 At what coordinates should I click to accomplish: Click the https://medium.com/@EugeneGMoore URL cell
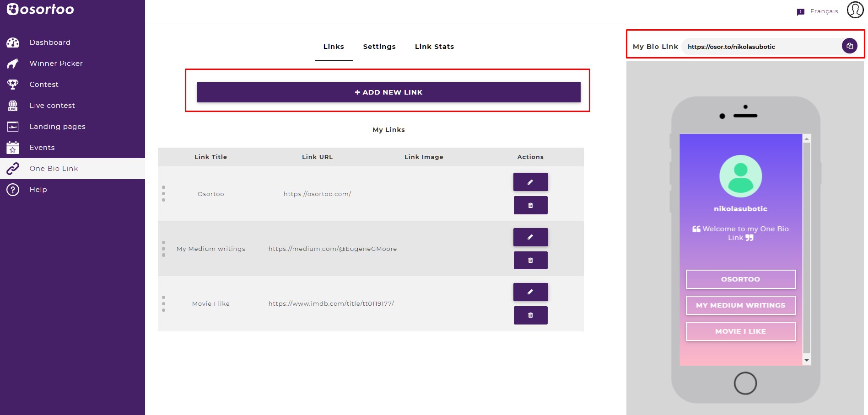333,249
